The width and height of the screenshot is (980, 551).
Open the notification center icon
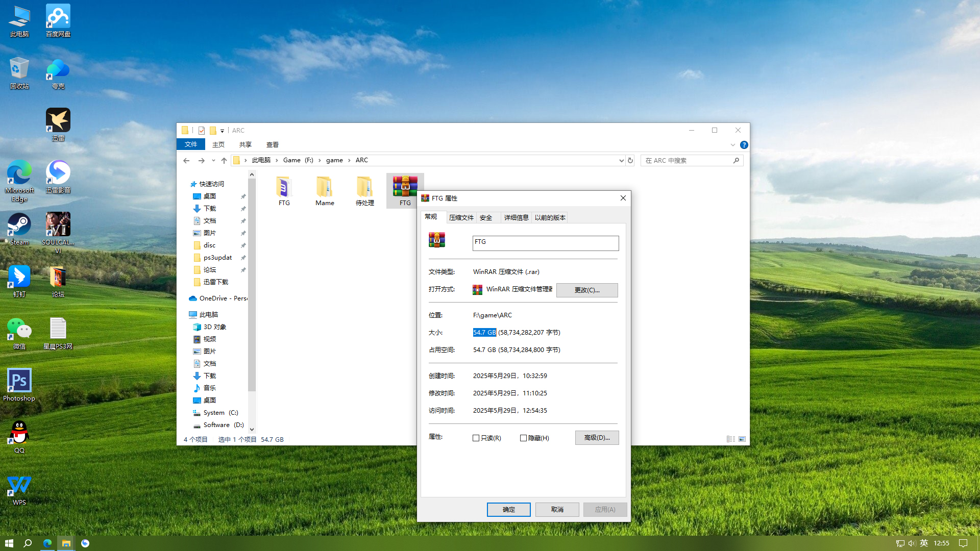click(963, 543)
